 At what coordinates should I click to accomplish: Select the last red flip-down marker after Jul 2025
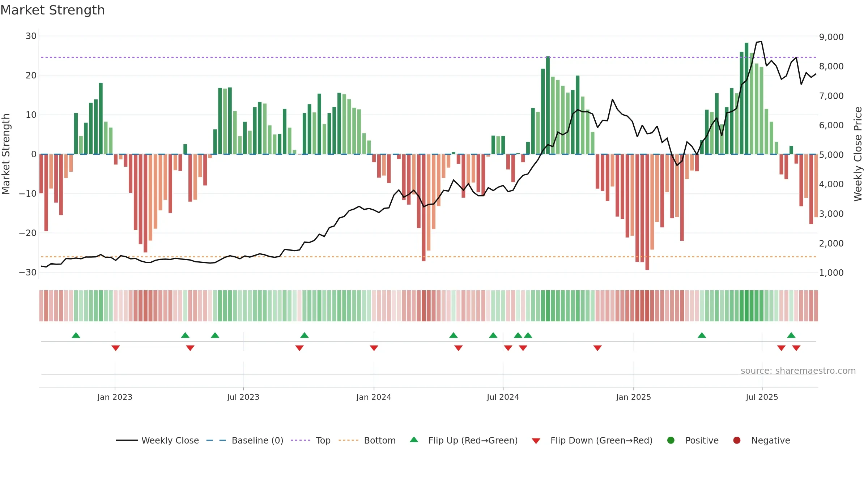pos(796,348)
